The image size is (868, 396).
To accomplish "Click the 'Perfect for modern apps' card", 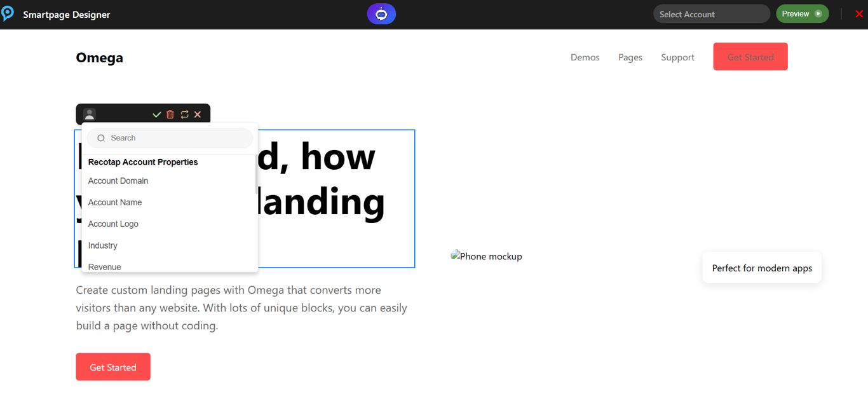I will [x=762, y=268].
